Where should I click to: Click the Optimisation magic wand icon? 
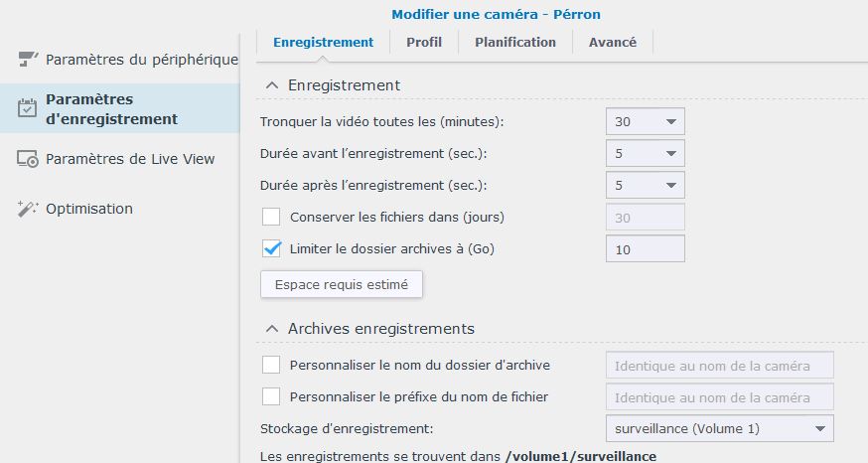pos(28,209)
